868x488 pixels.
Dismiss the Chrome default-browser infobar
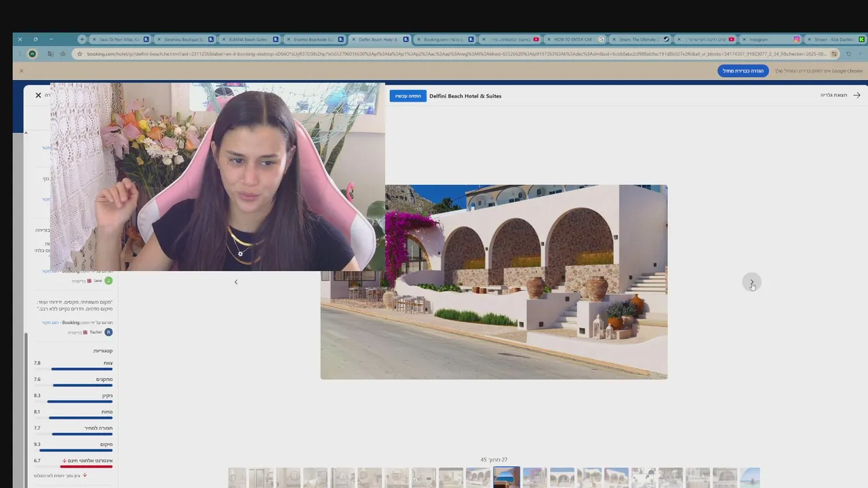(21, 70)
